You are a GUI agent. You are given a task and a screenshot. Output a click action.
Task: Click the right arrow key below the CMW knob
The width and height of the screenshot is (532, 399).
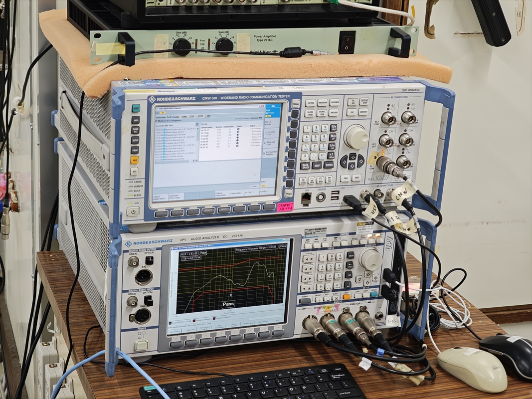[360, 161]
